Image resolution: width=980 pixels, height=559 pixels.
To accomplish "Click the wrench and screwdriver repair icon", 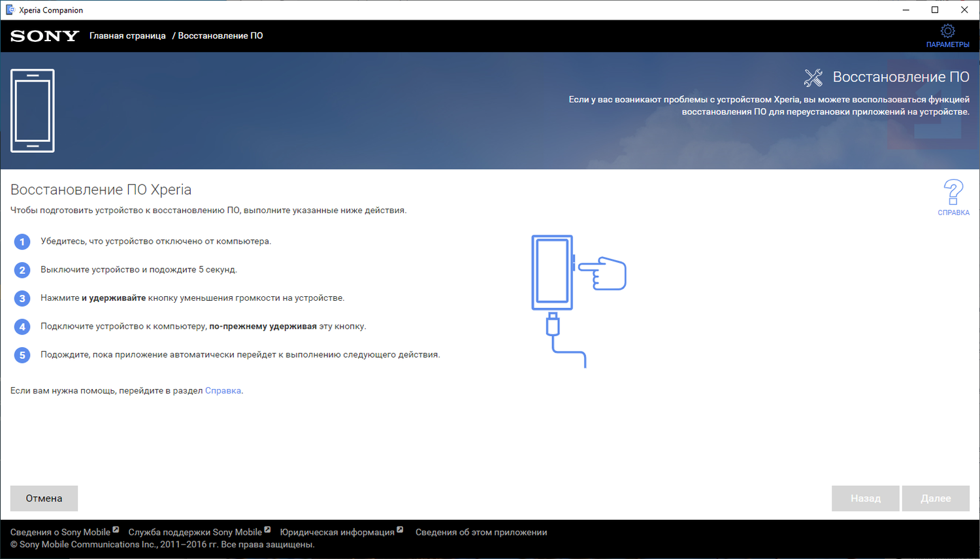I will [813, 78].
